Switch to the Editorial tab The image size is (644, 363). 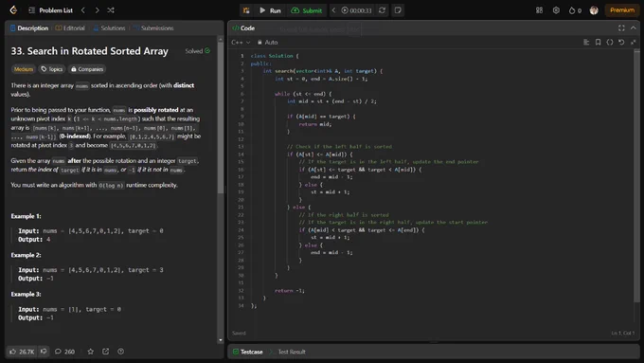70,27
